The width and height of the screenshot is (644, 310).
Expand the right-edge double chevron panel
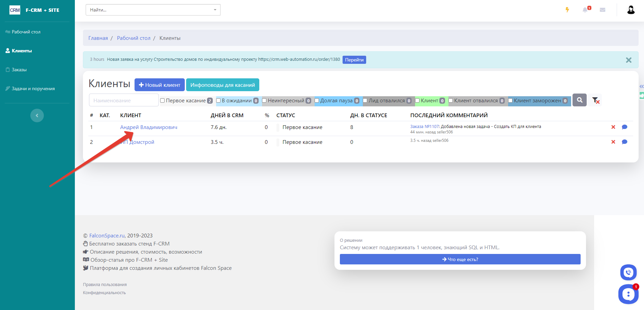(641, 86)
